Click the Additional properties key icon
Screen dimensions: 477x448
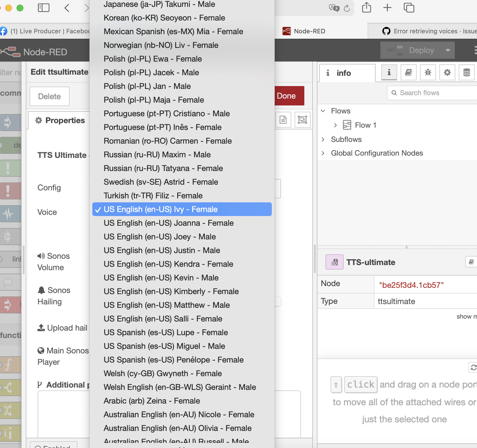40,384
